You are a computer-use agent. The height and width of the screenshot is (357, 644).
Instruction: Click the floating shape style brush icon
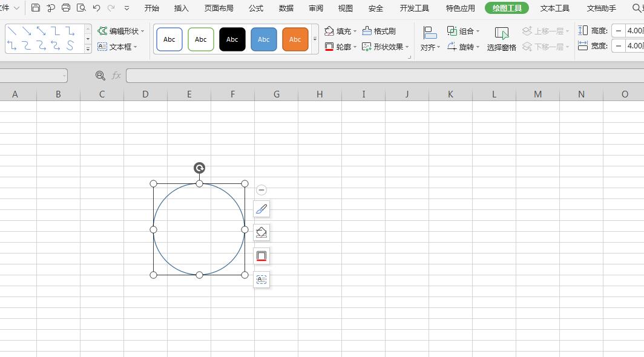click(x=261, y=209)
